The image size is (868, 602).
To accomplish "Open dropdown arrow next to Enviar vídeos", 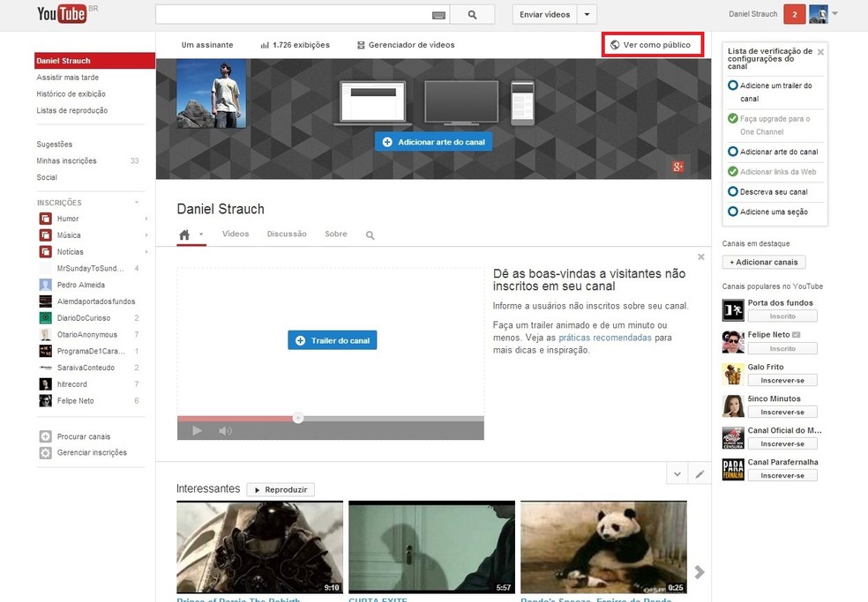I will coord(587,14).
